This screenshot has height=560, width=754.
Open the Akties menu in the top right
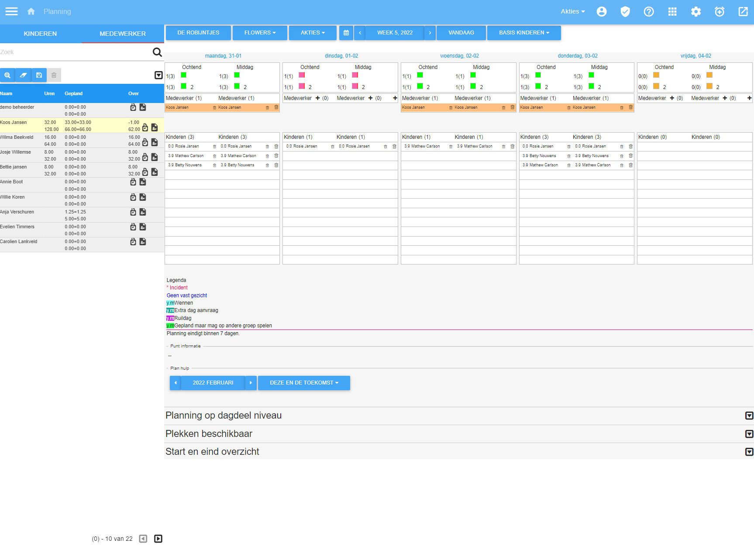[x=572, y=11]
